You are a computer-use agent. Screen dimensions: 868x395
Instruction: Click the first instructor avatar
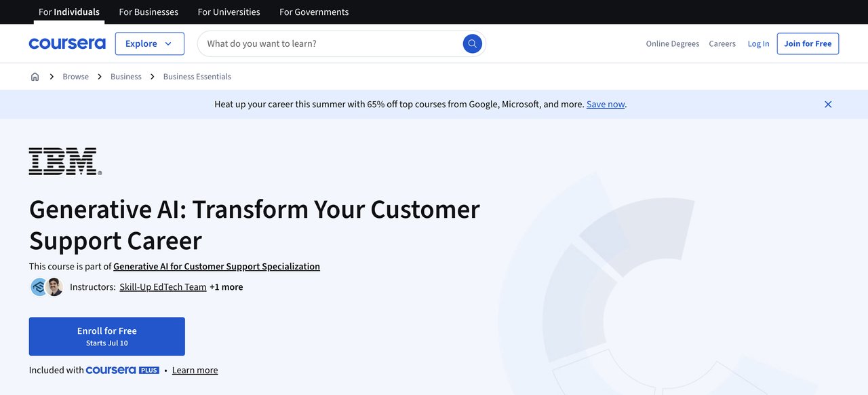[39, 286]
